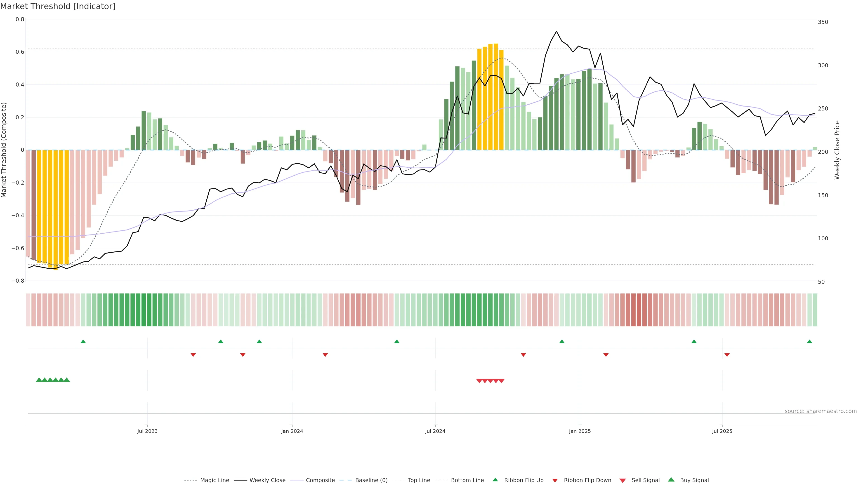Click the Weekly Close Price axis title
This screenshot has height=488, width=868.
tap(837, 150)
